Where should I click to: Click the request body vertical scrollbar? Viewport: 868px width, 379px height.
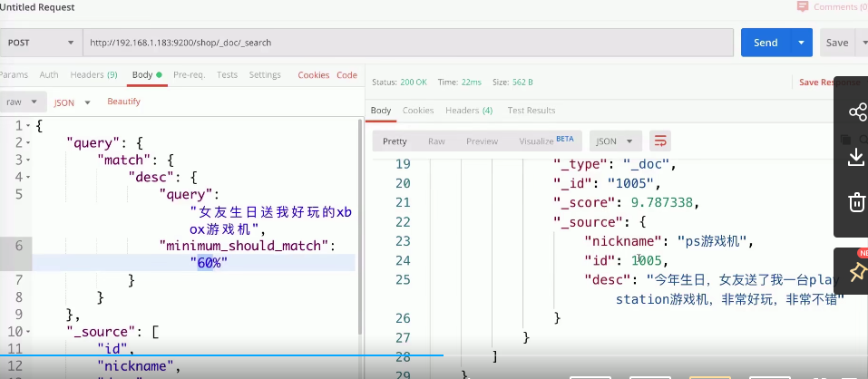pos(360,227)
